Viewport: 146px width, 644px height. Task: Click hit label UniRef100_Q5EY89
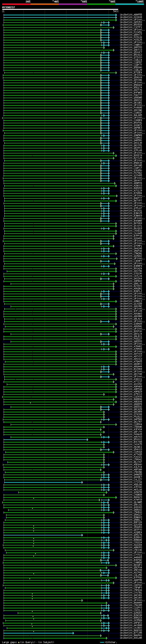(131, 570)
